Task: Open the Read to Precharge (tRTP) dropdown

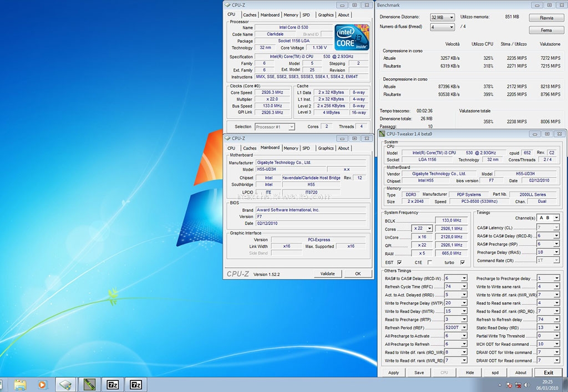Action: (x=456, y=319)
